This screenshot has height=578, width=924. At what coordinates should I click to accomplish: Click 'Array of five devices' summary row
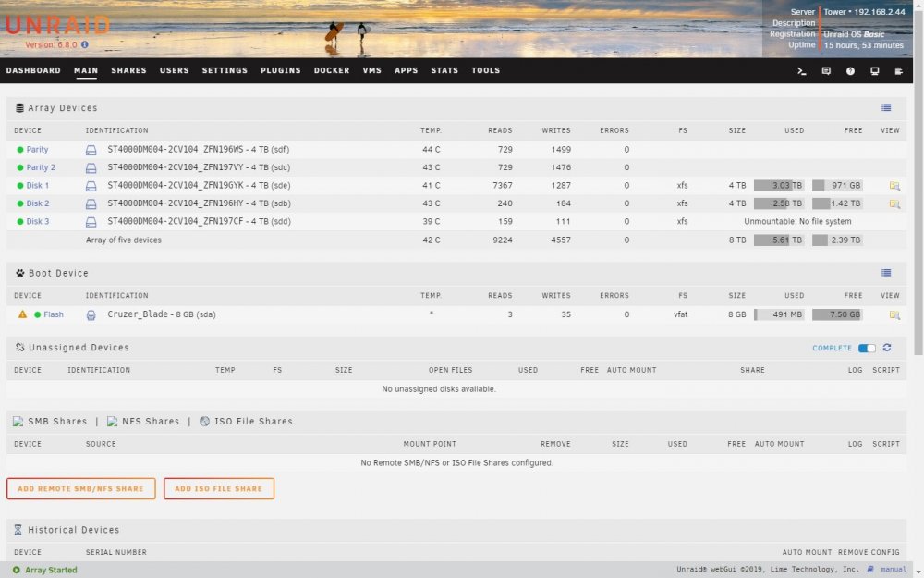(x=456, y=240)
